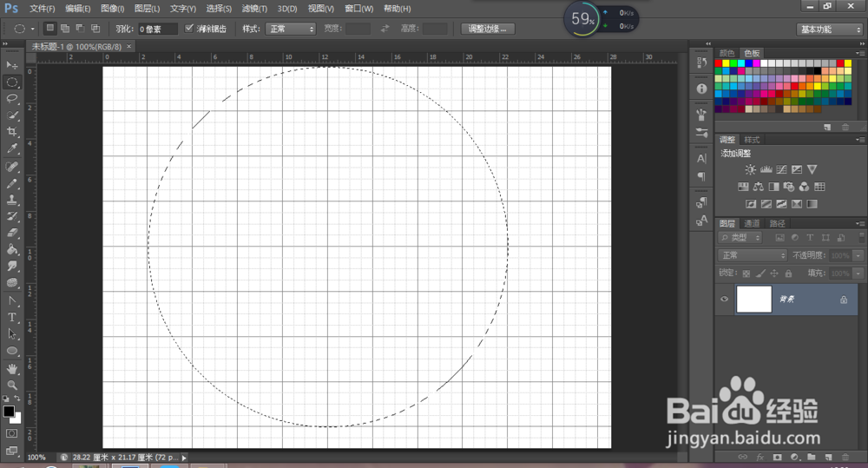Viewport: 868px width, 468px height.
Task: Click the 100% zoom level field
Action: pyautogui.click(x=36, y=458)
